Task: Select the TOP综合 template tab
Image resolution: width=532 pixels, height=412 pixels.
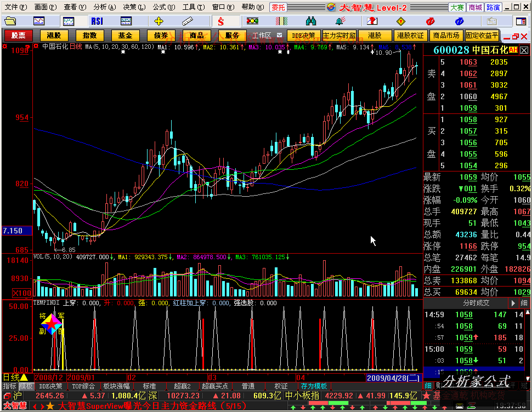Action: click(83, 386)
